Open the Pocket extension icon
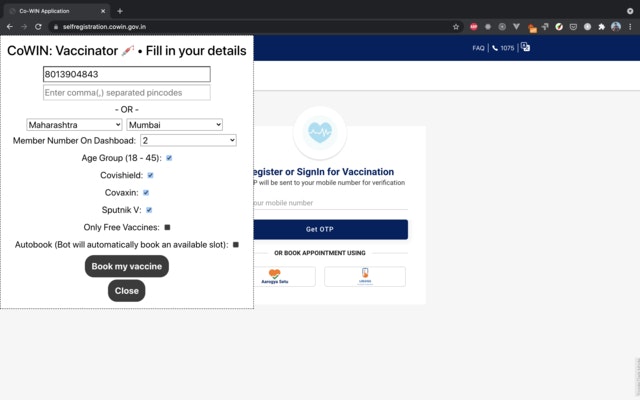The width and height of the screenshot is (640, 400). (573, 27)
